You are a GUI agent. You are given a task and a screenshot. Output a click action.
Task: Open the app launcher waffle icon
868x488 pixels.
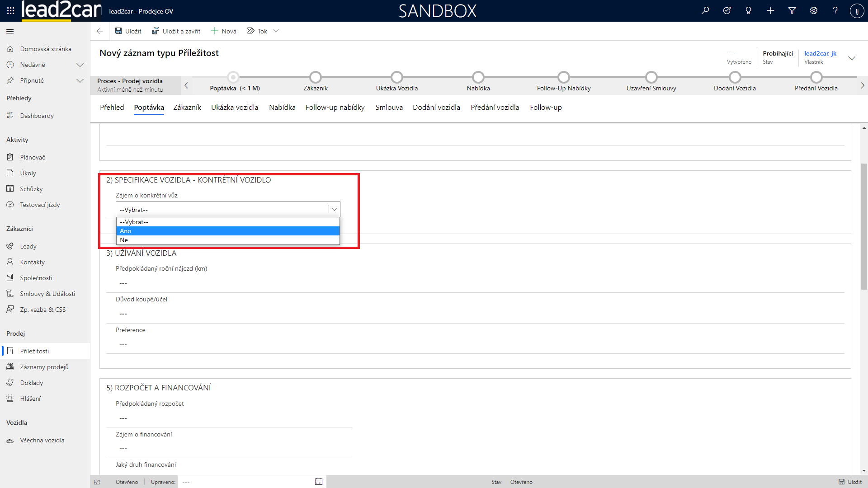coord(10,11)
